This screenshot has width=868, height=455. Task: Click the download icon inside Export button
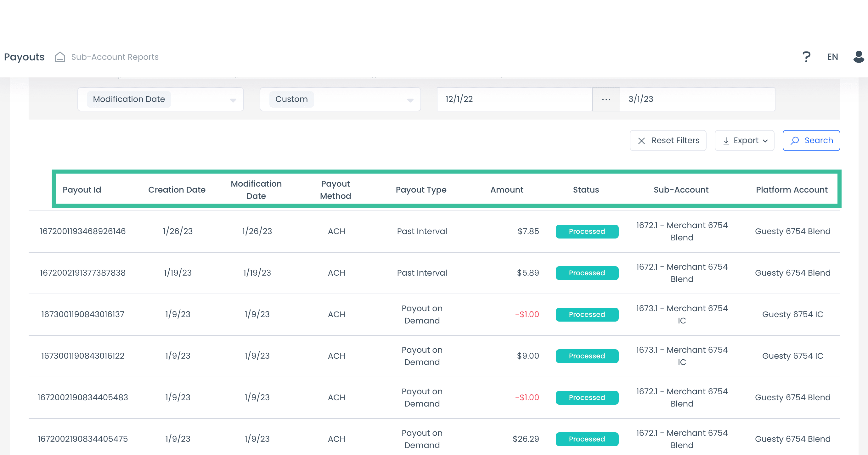coord(726,140)
